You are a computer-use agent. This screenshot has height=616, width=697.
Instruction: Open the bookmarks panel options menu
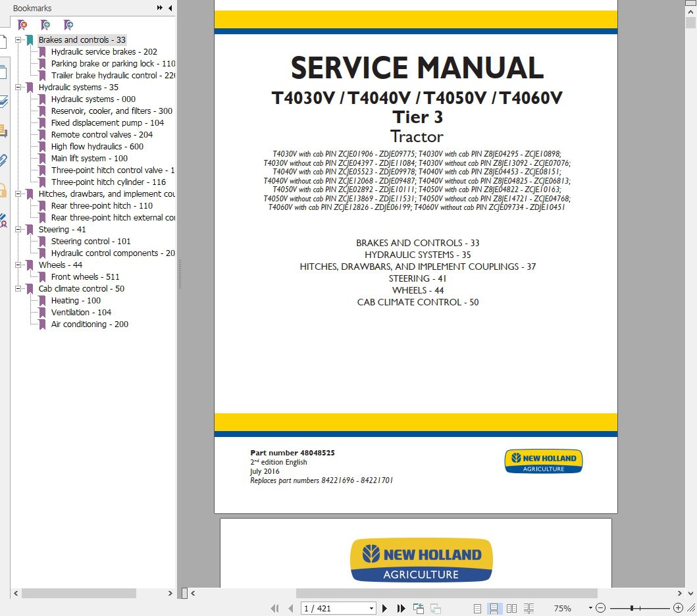click(160, 7)
